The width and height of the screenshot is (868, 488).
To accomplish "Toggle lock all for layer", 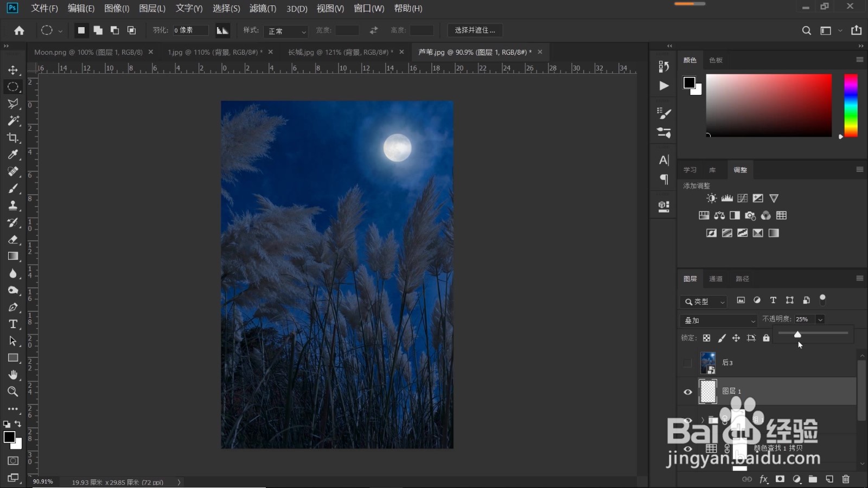I will pyautogui.click(x=766, y=338).
